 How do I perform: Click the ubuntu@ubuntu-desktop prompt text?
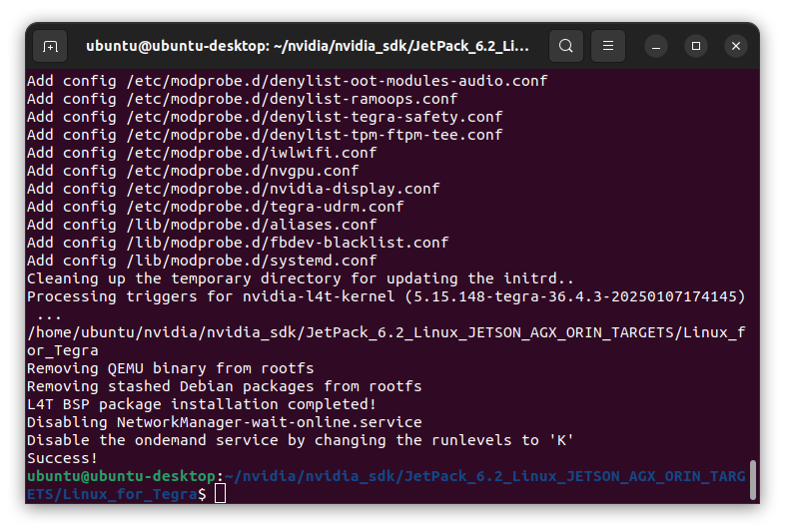121,476
